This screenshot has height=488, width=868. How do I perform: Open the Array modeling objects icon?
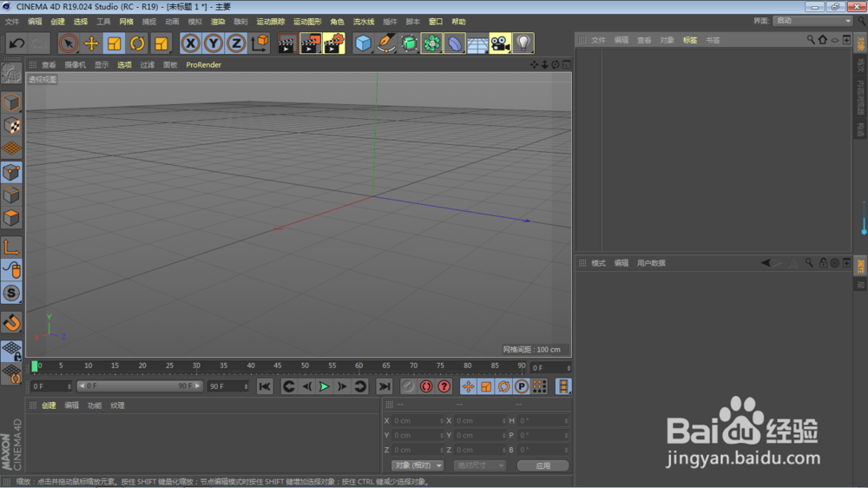(x=431, y=43)
